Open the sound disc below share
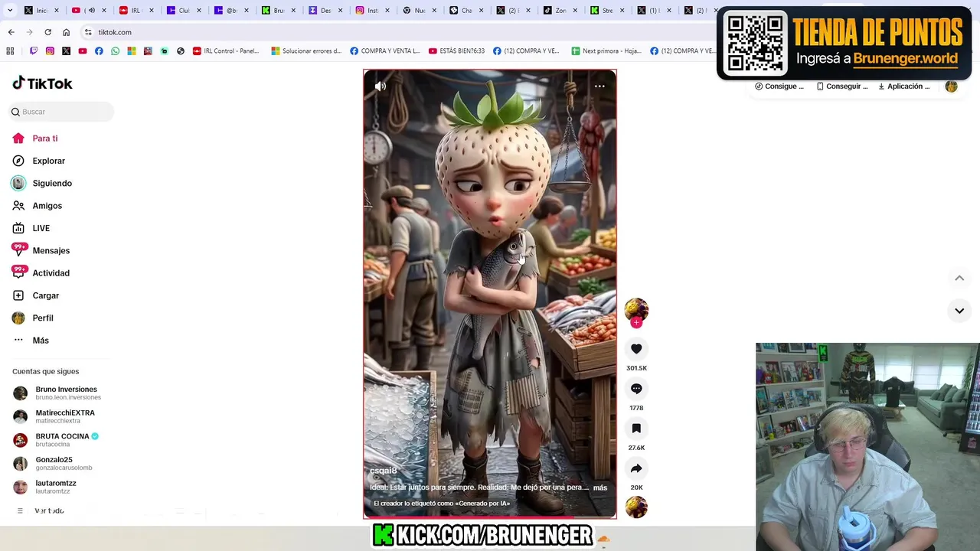980x551 pixels. [x=636, y=507]
